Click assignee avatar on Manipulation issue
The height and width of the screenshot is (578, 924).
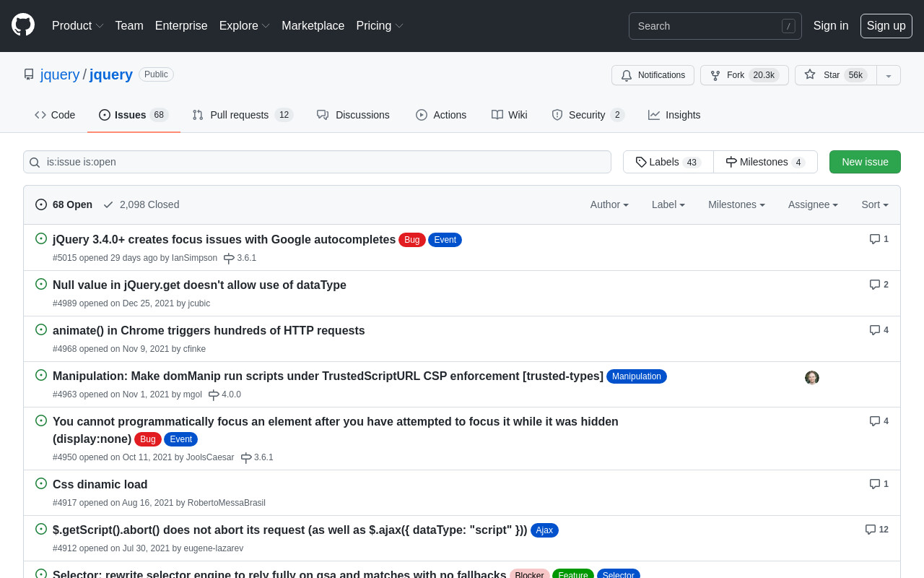(812, 378)
